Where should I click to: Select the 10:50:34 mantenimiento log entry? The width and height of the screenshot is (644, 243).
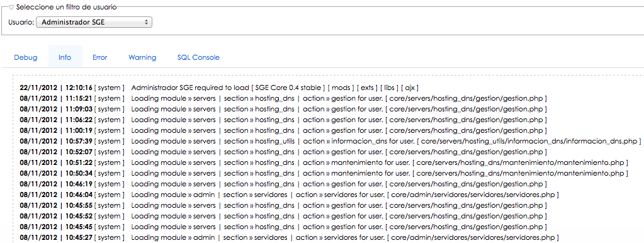[x=324, y=173]
